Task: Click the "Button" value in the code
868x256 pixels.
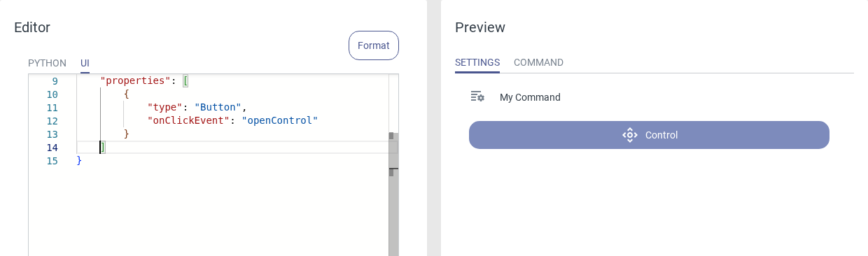Action: coord(218,108)
